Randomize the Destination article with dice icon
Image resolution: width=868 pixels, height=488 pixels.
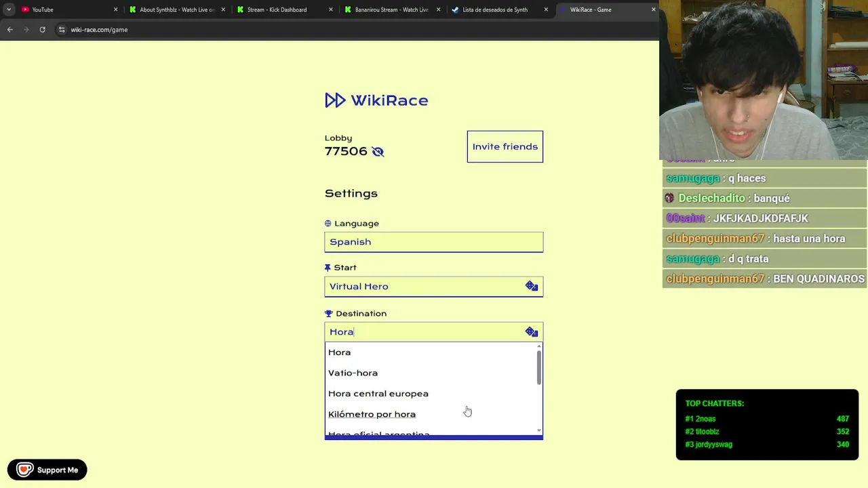(x=532, y=332)
